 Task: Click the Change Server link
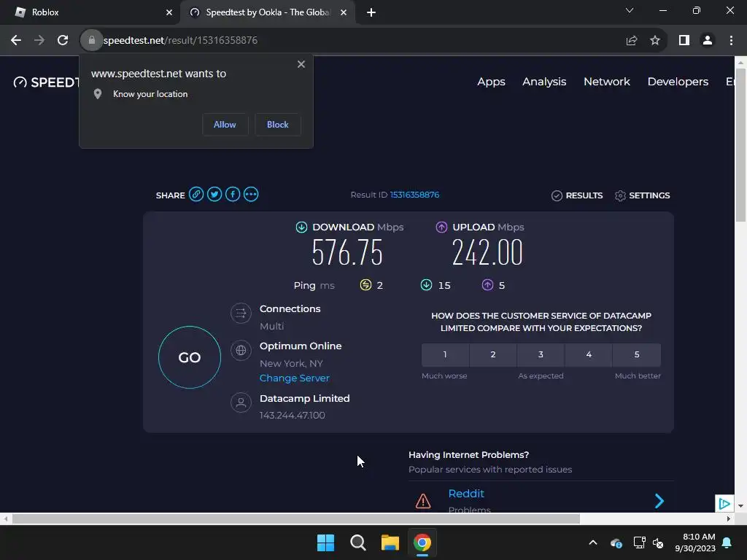pos(295,378)
